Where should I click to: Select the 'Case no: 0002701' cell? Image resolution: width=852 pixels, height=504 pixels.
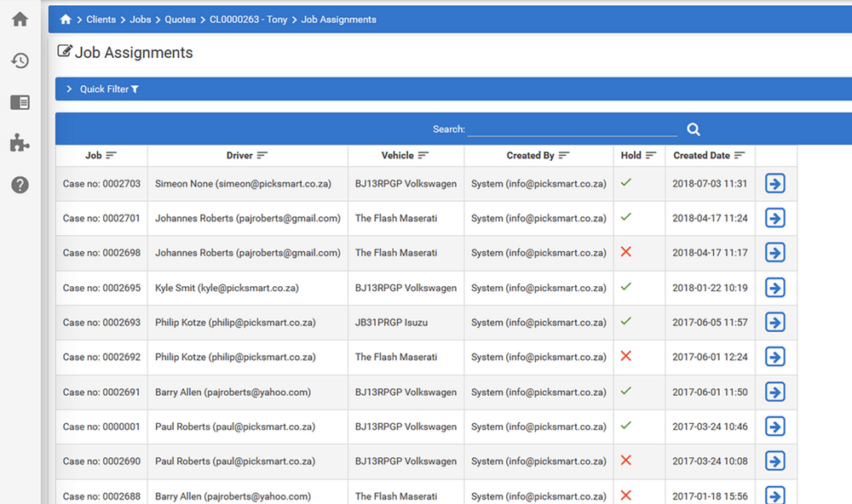pyautogui.click(x=101, y=218)
